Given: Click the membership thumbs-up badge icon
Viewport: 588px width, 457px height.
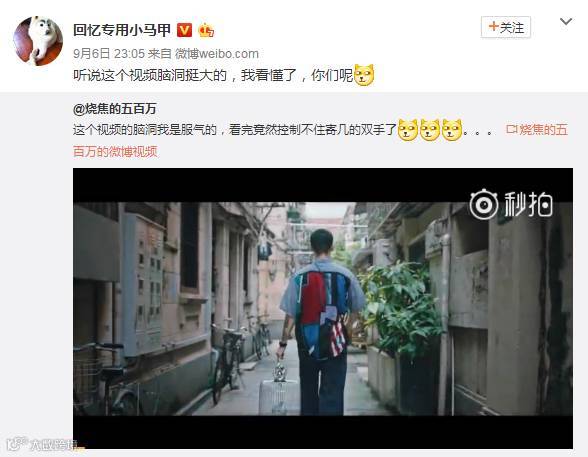Looking at the screenshot, I should tap(206, 30).
